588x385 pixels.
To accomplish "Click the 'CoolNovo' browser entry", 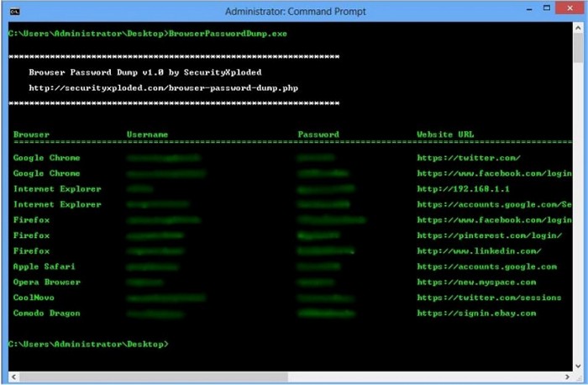I will coord(34,298).
